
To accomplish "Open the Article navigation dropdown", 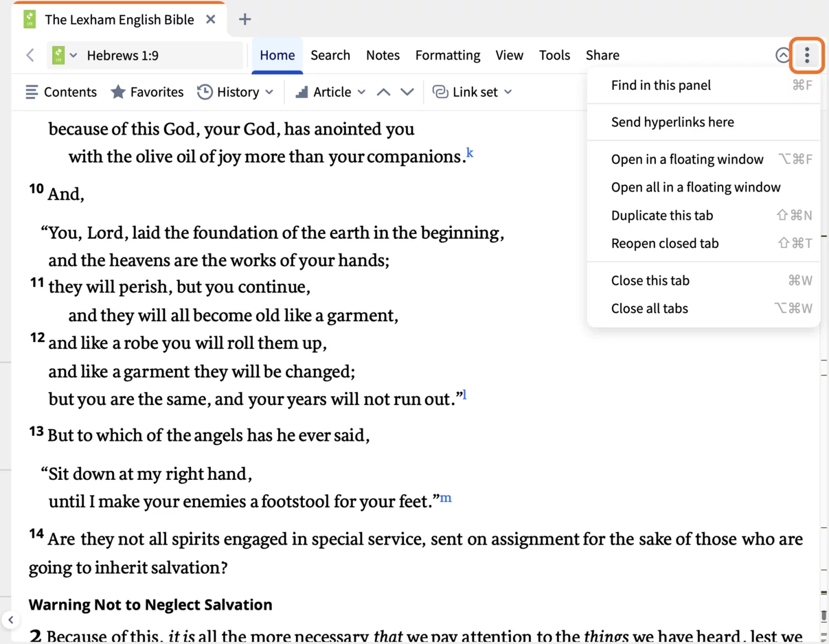I will tap(330, 91).
